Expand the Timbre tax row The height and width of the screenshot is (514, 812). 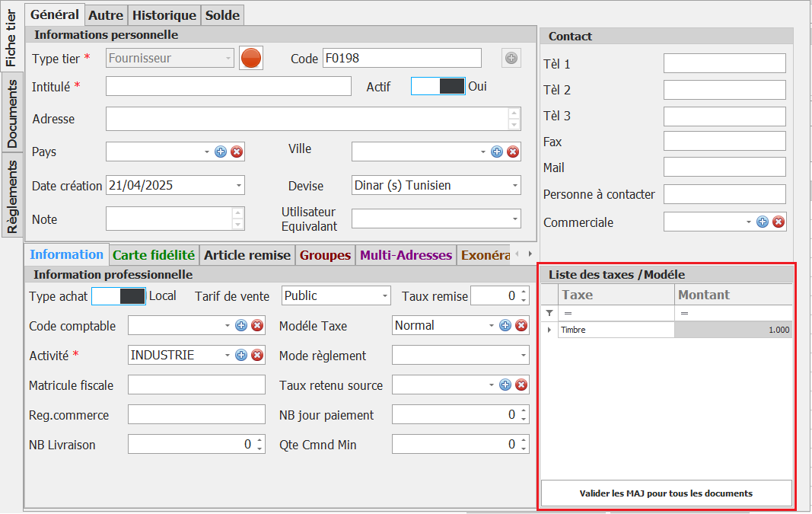coord(549,330)
